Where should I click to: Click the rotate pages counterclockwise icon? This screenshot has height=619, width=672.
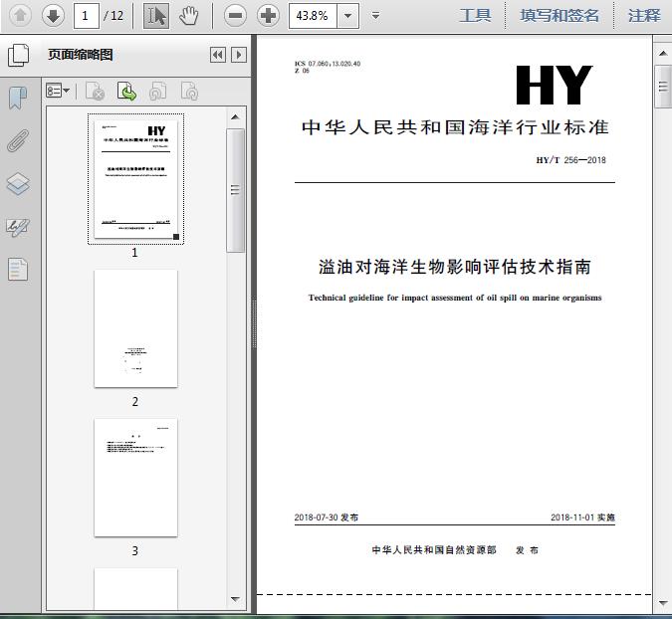point(157,91)
